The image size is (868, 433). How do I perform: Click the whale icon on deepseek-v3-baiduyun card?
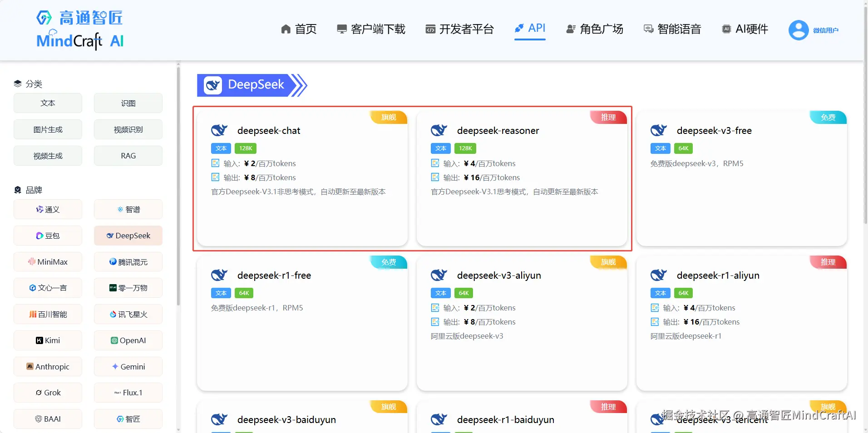tap(219, 419)
